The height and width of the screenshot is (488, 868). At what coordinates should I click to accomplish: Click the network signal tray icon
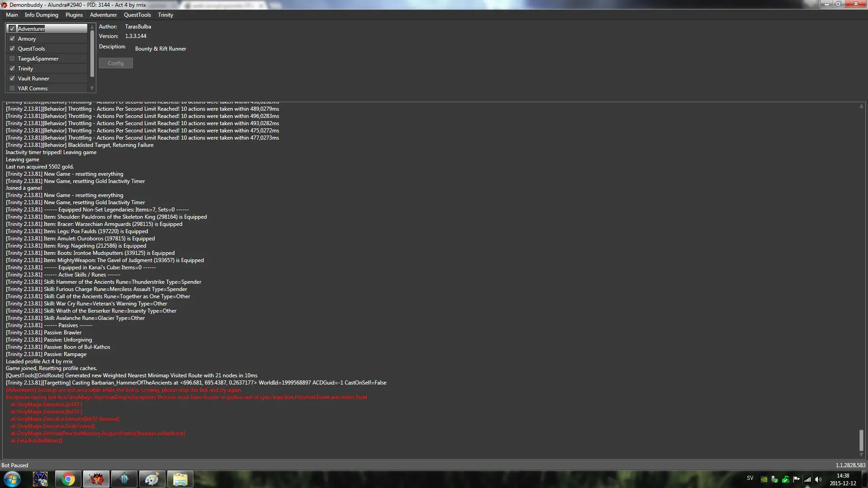807,479
